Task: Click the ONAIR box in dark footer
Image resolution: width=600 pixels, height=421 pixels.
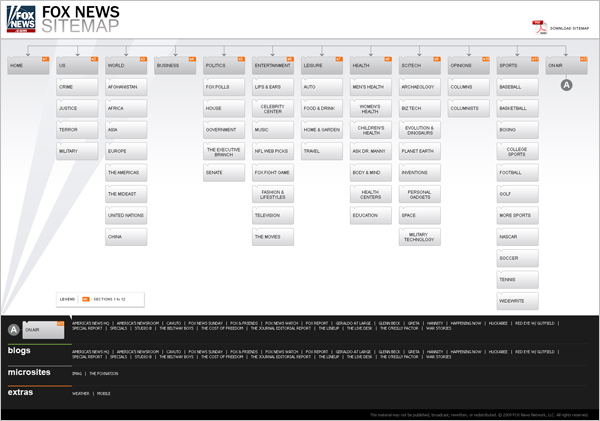Action: [43, 330]
